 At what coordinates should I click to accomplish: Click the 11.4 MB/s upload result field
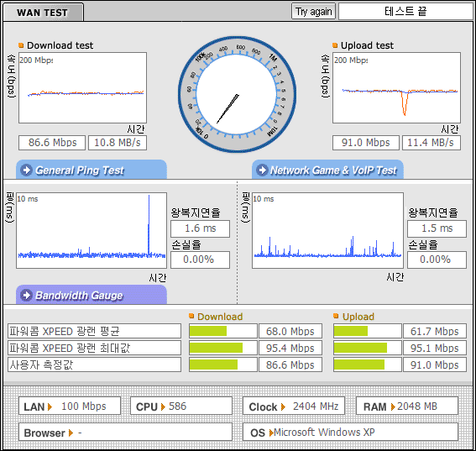click(x=431, y=143)
